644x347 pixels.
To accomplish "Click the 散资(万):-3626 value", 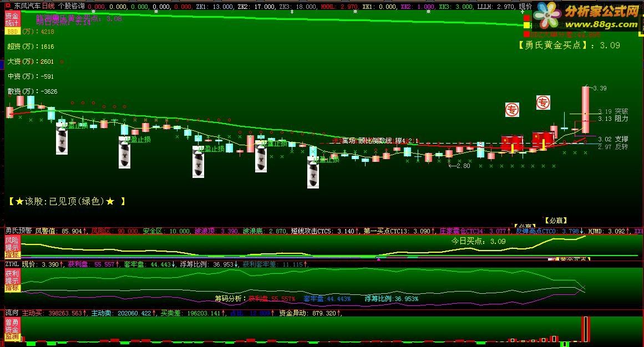I will [x=32, y=91].
